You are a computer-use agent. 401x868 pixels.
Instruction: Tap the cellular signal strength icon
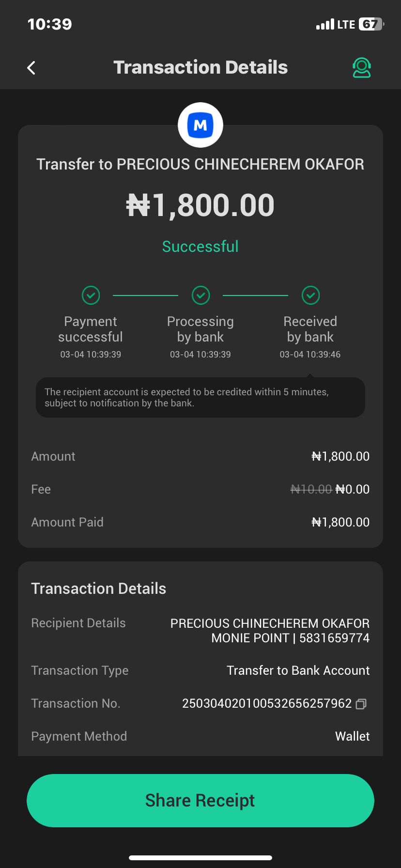tap(325, 24)
